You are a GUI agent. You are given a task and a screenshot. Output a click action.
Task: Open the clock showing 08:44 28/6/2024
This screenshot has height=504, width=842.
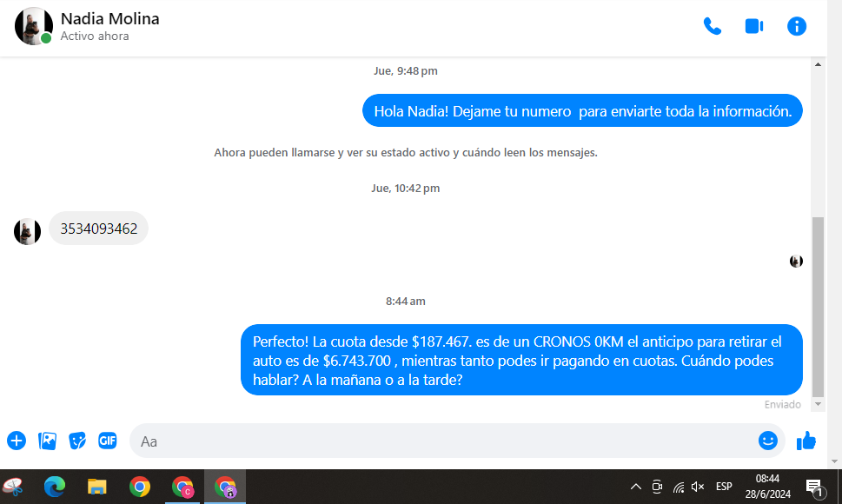[768, 487]
